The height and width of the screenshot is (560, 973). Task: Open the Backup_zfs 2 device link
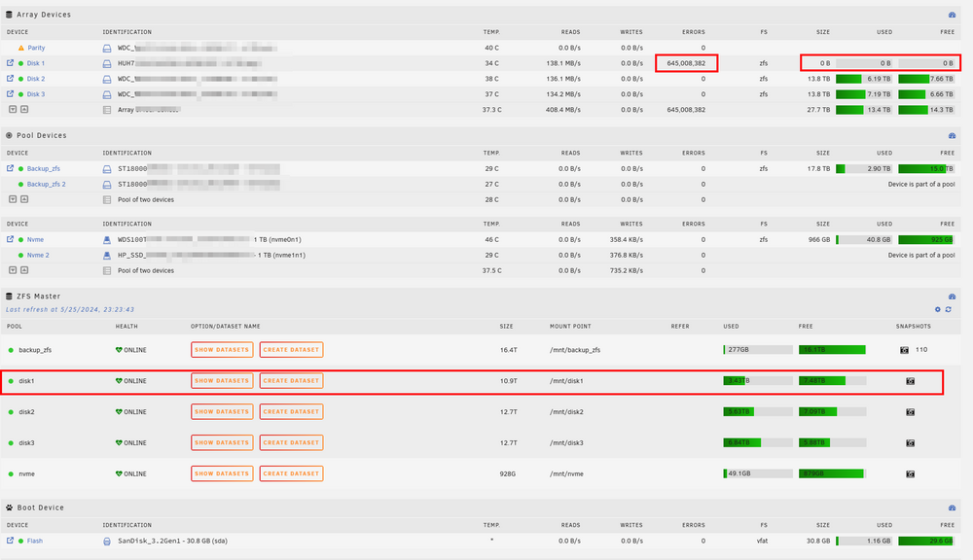(x=46, y=184)
